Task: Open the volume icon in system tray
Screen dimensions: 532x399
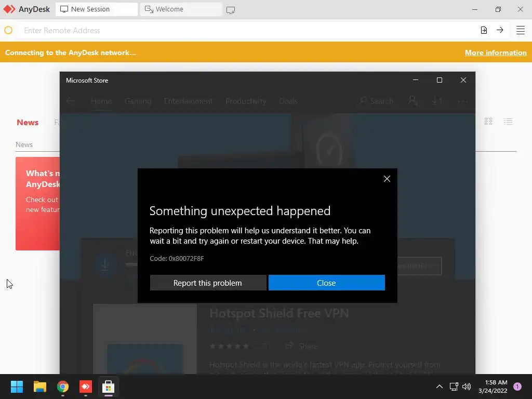Action: (467, 387)
